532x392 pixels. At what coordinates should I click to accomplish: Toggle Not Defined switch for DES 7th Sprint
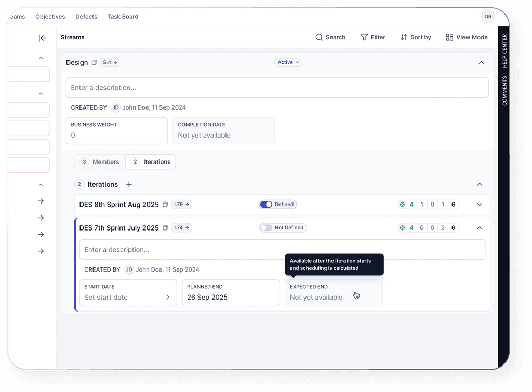click(x=266, y=228)
